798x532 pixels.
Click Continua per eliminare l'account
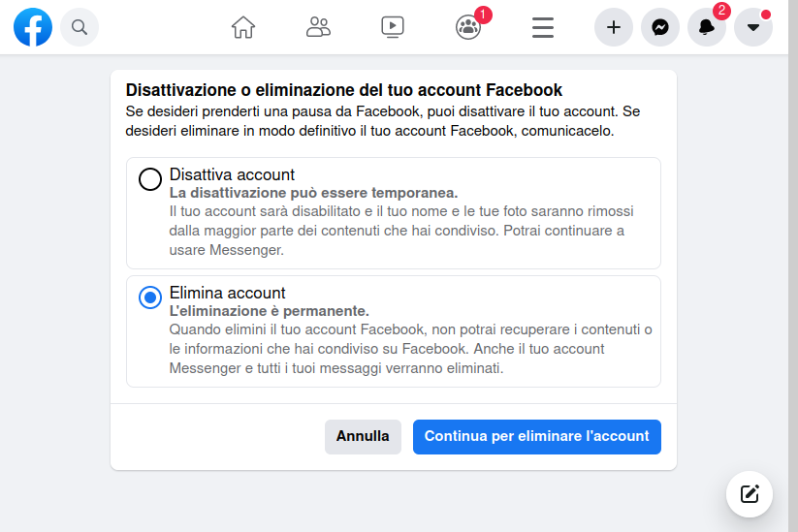click(537, 437)
